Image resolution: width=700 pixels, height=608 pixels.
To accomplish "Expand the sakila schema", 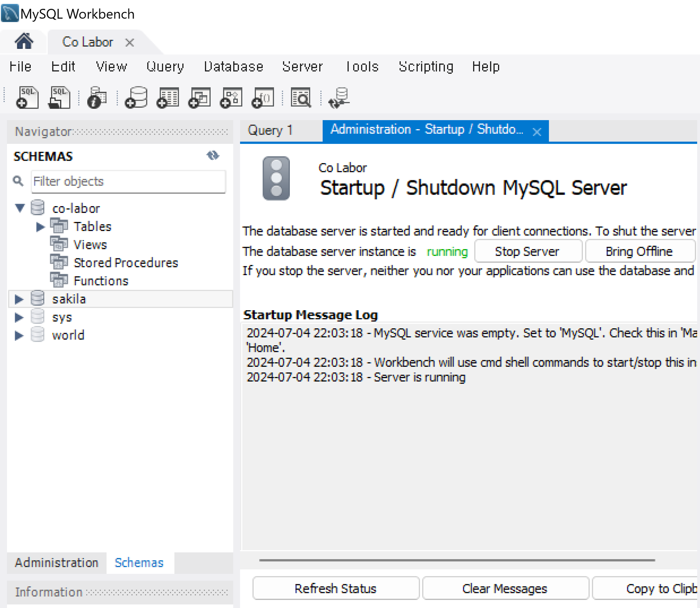I will click(19, 299).
